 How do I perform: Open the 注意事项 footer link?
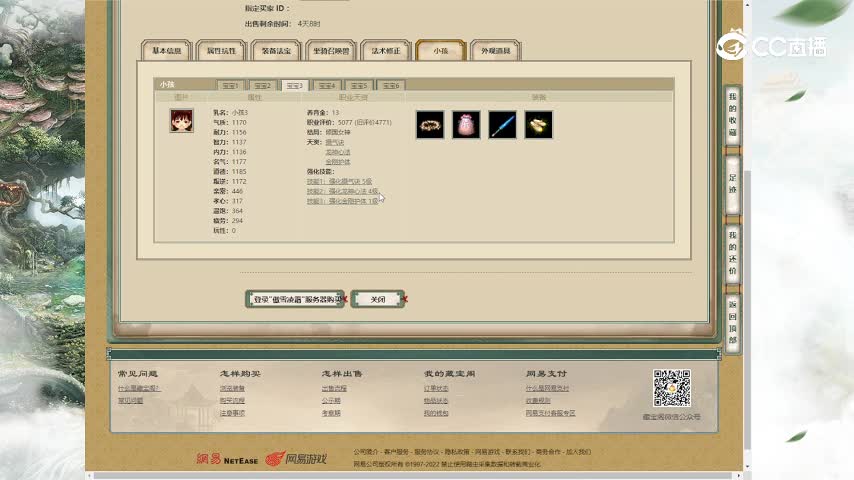click(233, 413)
